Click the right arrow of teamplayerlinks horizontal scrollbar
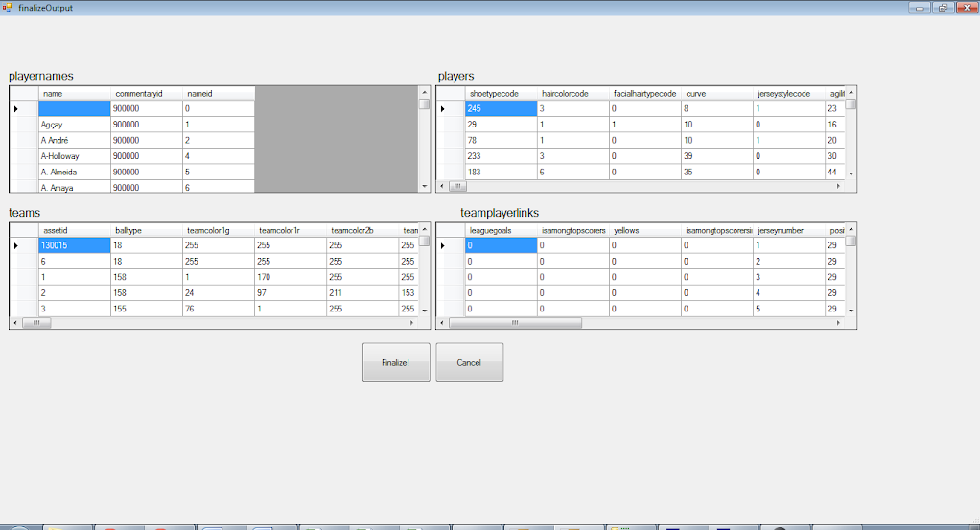980x530 pixels. point(839,323)
